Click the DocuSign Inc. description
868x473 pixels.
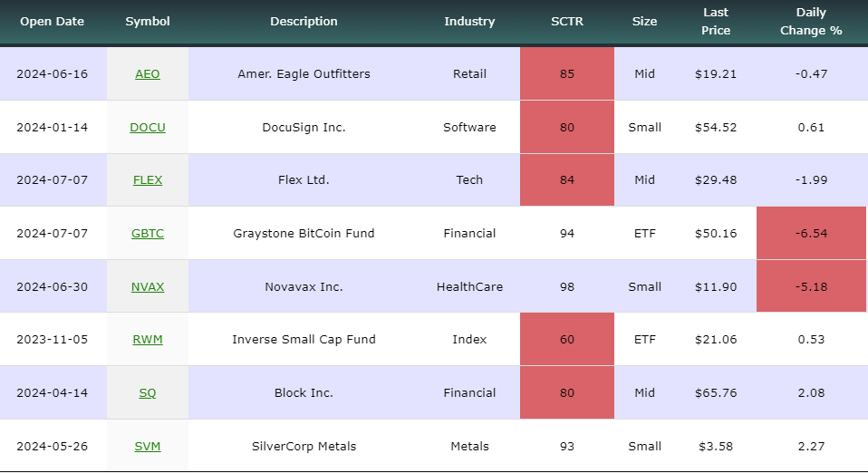point(304,127)
